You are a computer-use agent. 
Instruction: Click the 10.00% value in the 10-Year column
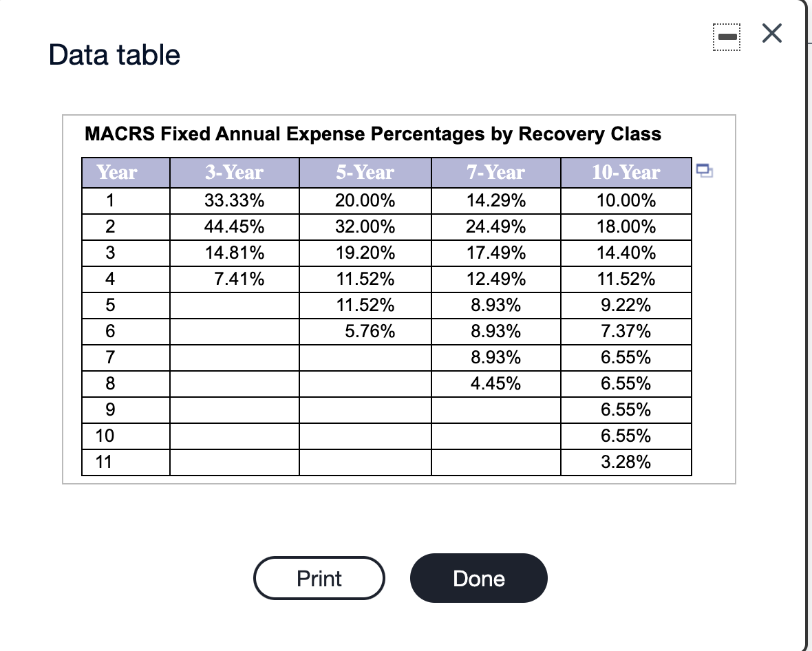click(626, 200)
